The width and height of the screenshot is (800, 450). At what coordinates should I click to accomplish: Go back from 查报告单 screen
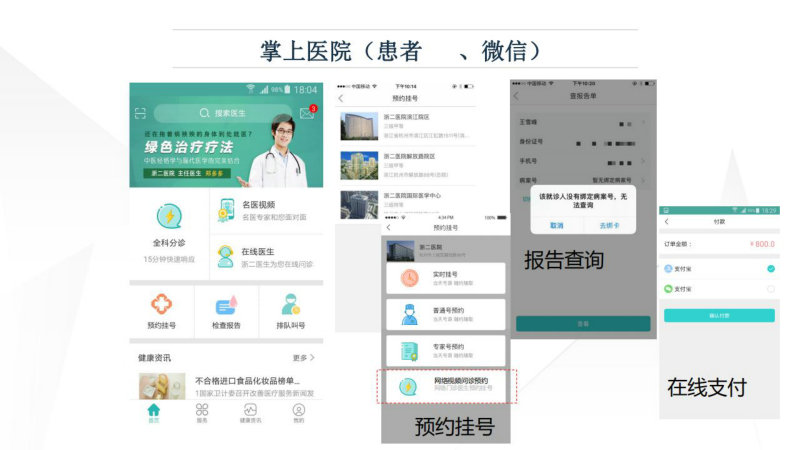(516, 96)
